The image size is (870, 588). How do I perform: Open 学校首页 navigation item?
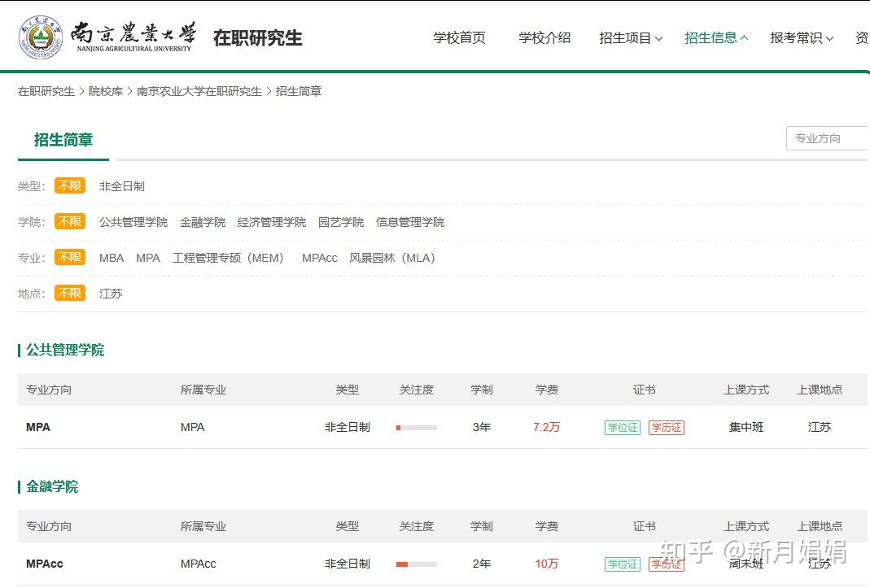[x=459, y=37]
